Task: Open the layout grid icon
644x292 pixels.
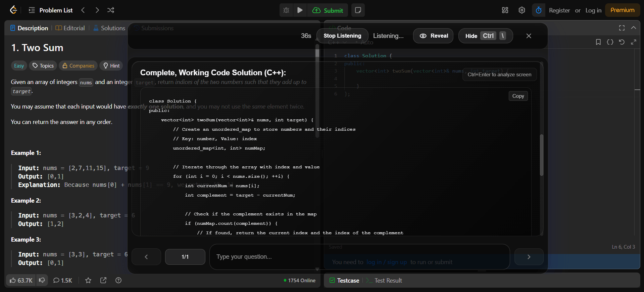Action: [505, 10]
